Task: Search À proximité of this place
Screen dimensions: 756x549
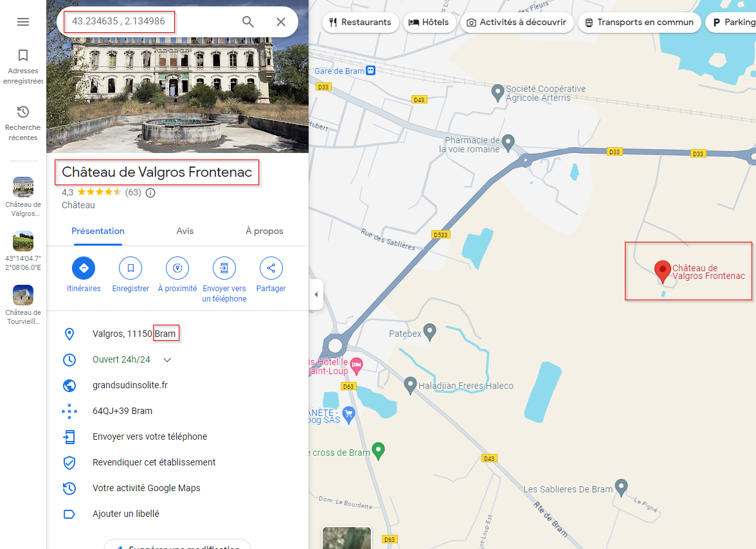Action: click(x=177, y=268)
